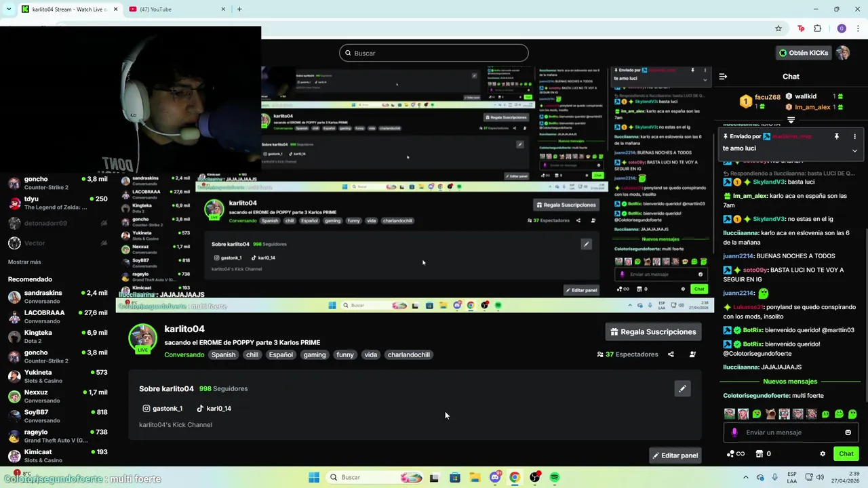Click Editar panel button
This screenshot has width=868, height=488.
675,455
